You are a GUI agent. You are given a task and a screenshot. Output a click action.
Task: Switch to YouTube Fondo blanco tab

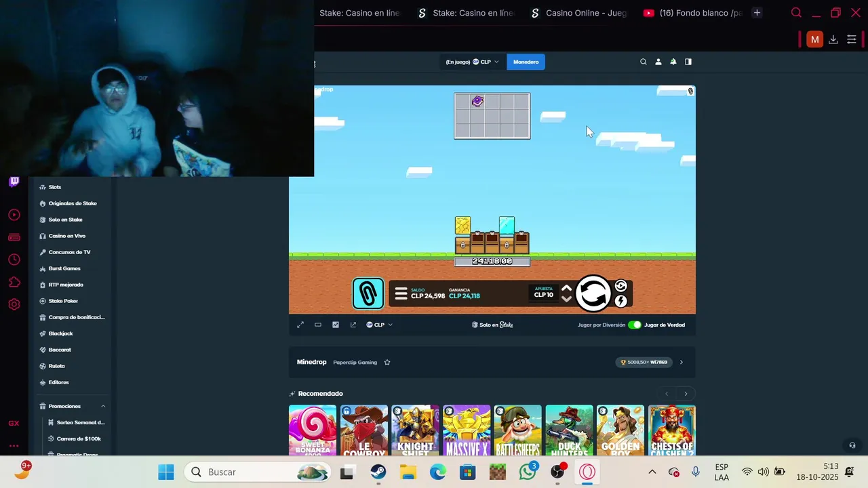click(692, 13)
